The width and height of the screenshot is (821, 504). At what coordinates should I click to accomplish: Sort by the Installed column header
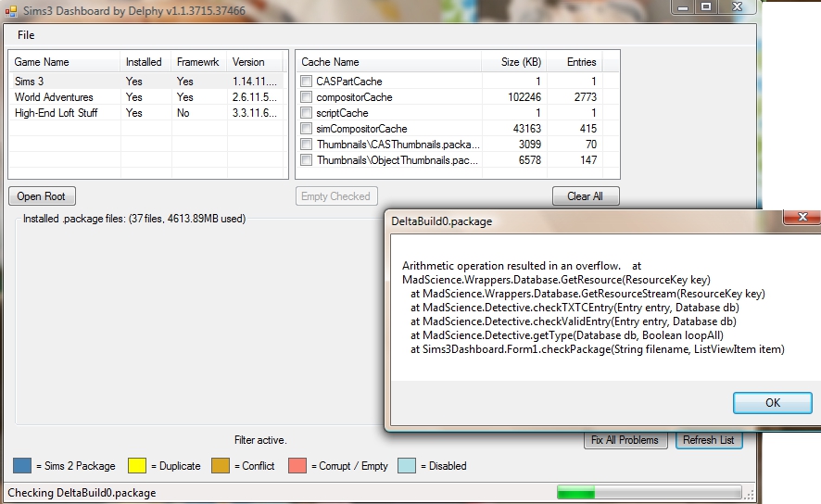point(146,62)
